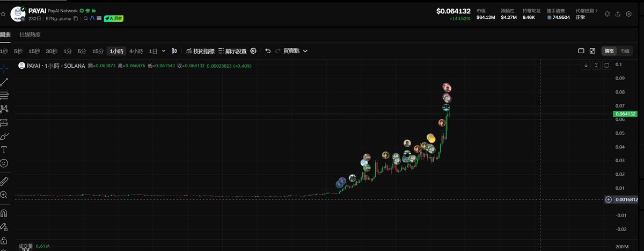Expand more timeframes dropdown arrow

pos(164,51)
